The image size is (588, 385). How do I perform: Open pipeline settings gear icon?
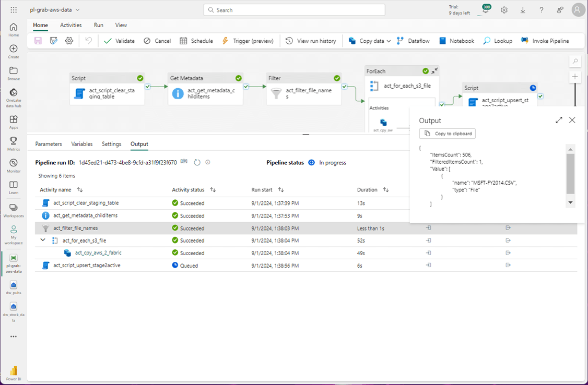click(69, 41)
